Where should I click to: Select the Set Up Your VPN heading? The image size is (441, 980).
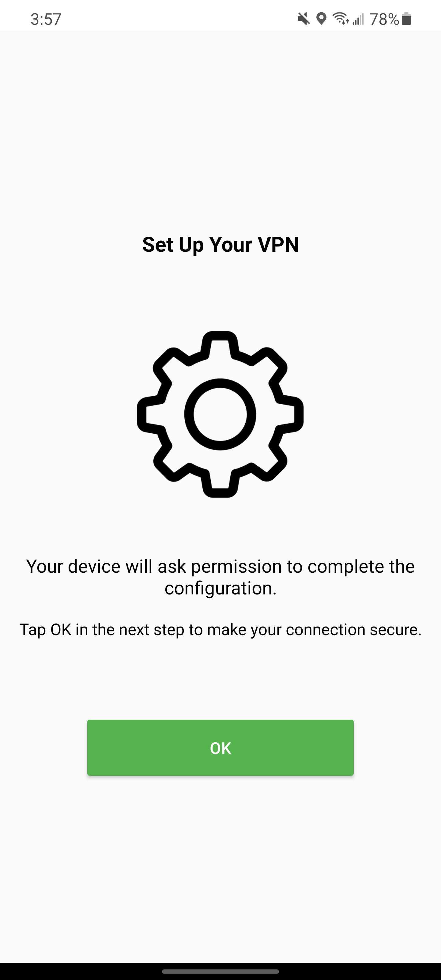point(220,244)
